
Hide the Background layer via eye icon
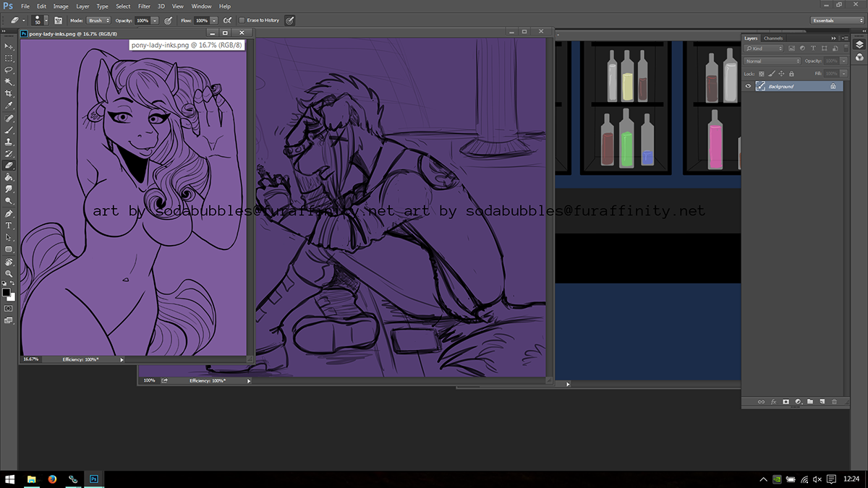(749, 86)
